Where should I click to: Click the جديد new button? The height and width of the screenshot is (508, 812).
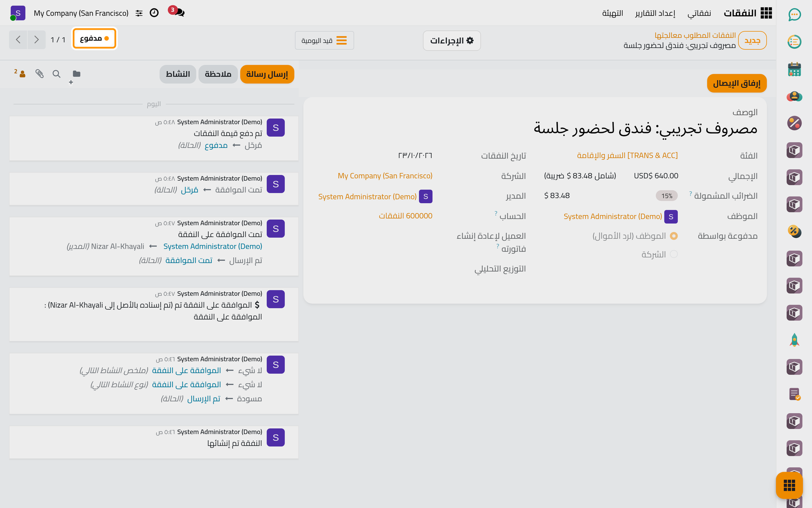click(752, 41)
